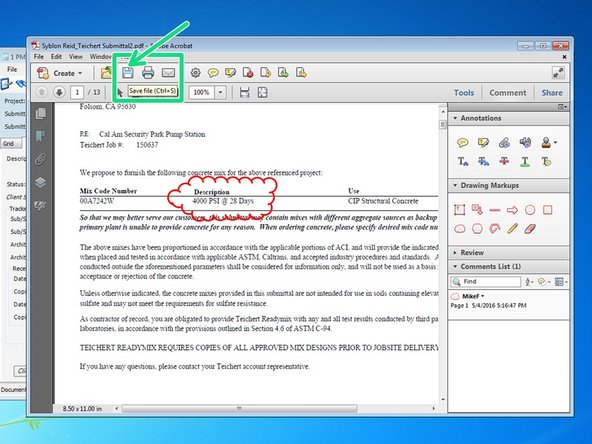Open the comments list options dropdown

pos(561,282)
